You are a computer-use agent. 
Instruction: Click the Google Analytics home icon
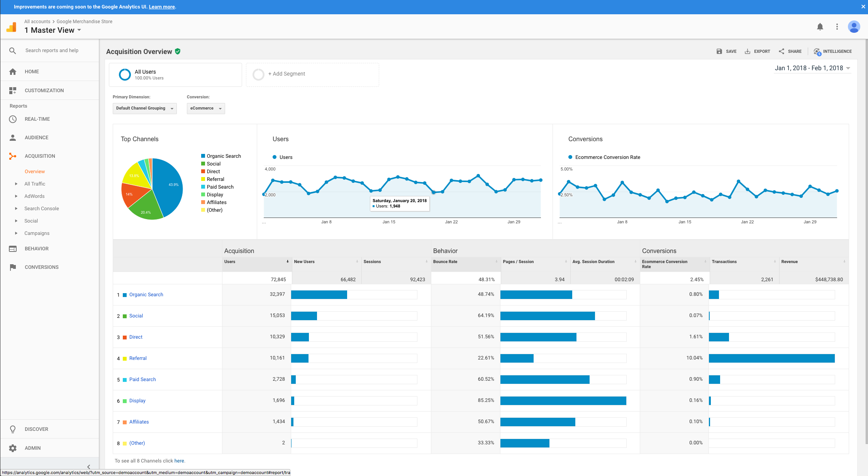(x=12, y=71)
